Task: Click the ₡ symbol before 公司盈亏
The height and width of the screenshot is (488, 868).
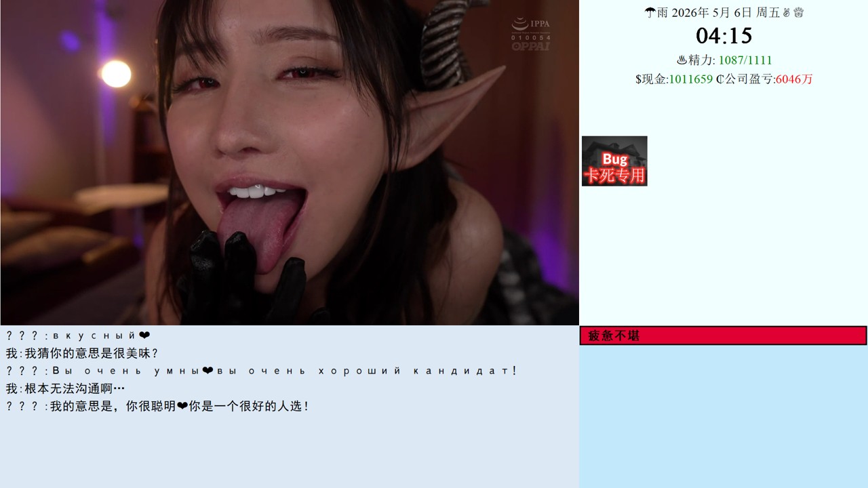Action: pyautogui.click(x=719, y=79)
